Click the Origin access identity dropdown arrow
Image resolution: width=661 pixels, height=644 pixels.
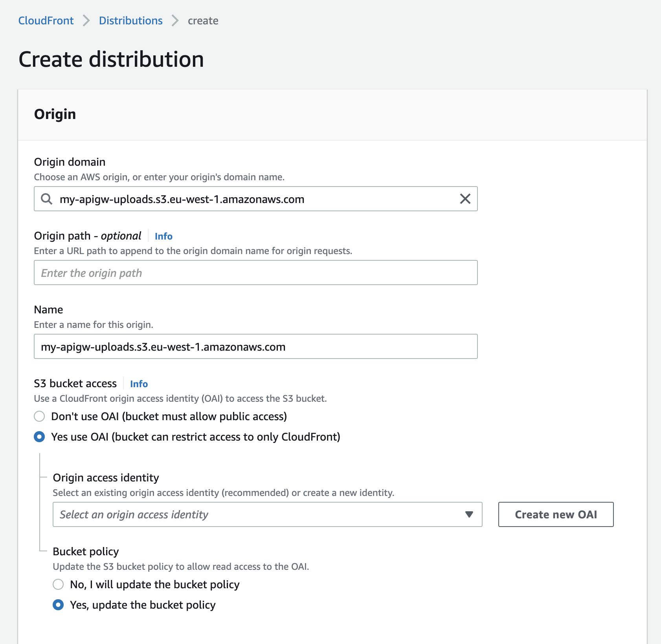click(469, 514)
